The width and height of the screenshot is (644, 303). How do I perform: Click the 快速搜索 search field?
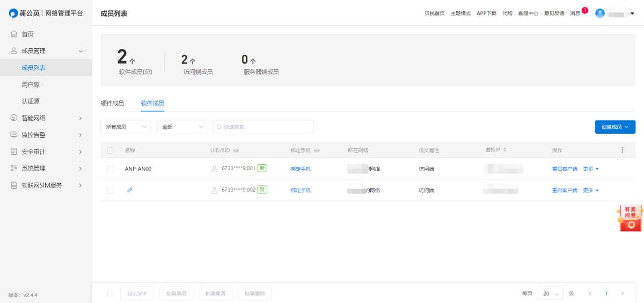[x=263, y=127]
